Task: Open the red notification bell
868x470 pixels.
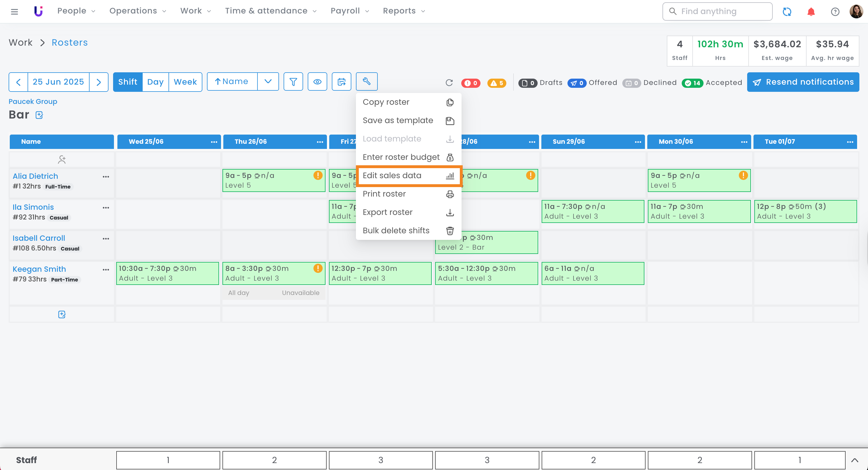Action: pos(811,12)
